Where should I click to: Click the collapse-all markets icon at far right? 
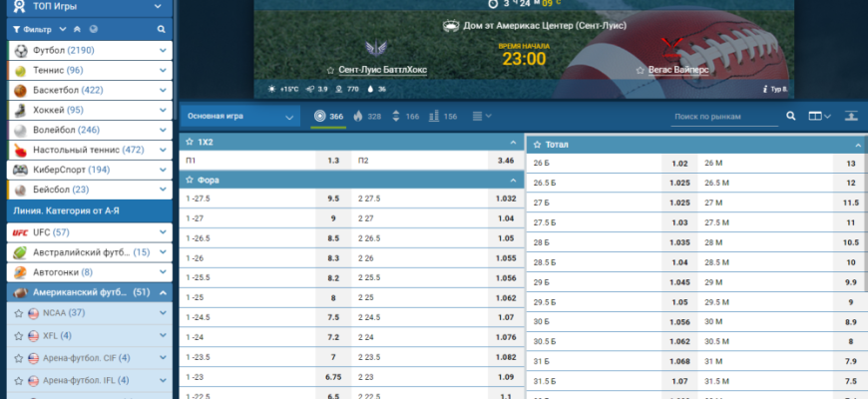point(851,117)
